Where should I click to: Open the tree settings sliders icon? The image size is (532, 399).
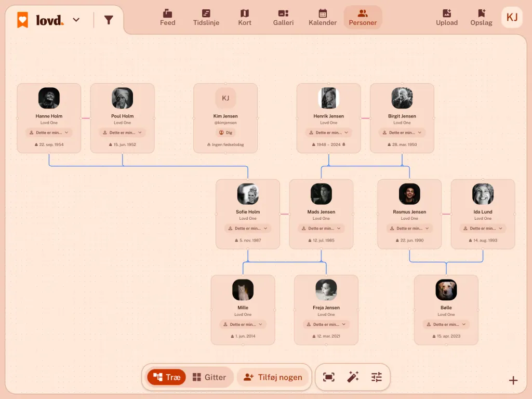coord(377,377)
